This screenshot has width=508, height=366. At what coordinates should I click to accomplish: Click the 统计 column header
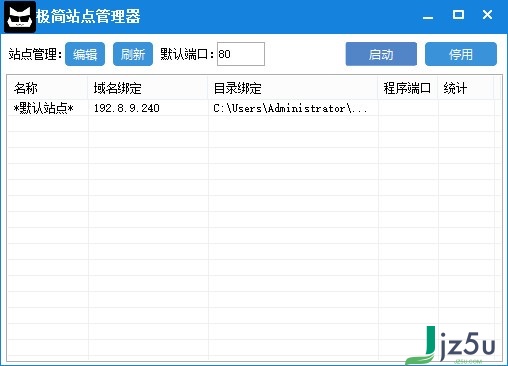[x=466, y=88]
